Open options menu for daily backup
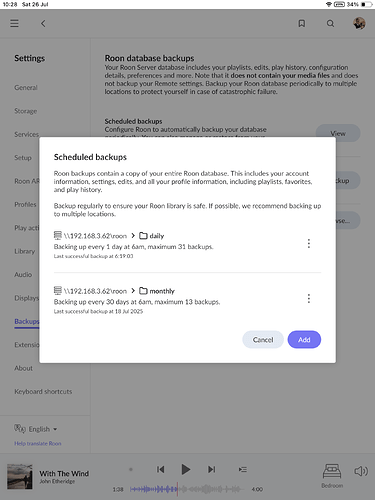The image size is (375, 500). 309,244
